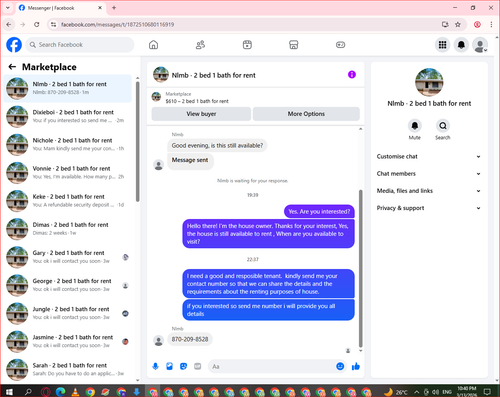Click the chat header house avatar
Image resolution: width=500 pixels, height=397 pixels.
click(161, 75)
